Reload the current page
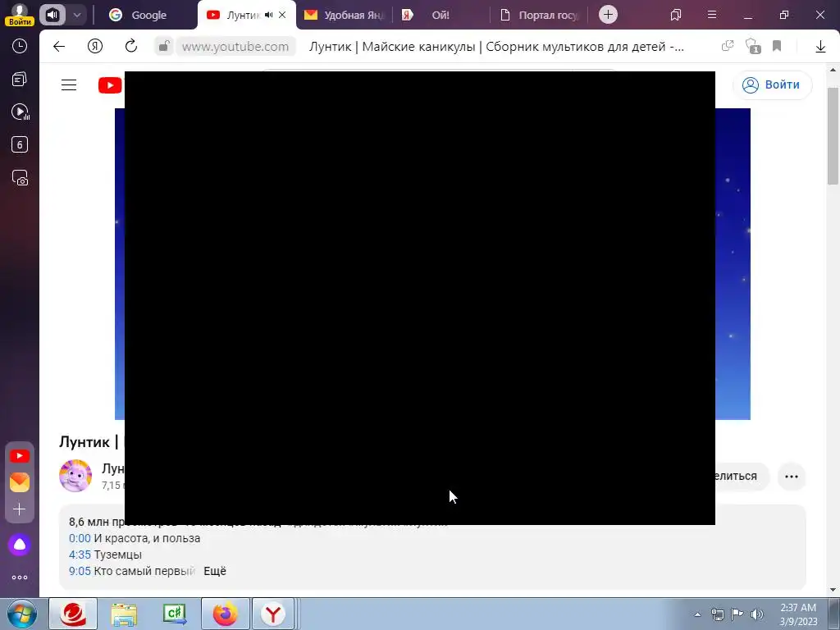 [131, 47]
